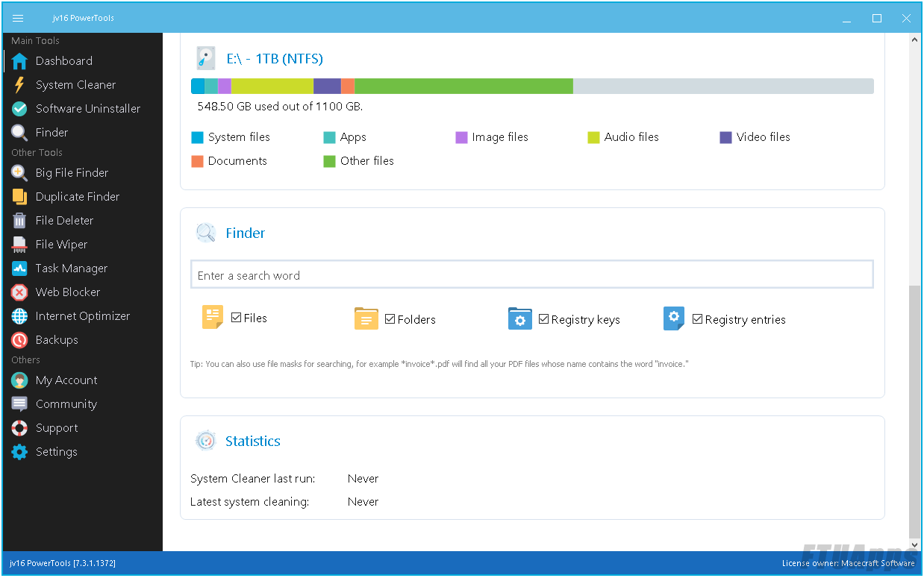Click the Internet Optimizer globe icon
The image size is (924, 578).
click(x=19, y=316)
